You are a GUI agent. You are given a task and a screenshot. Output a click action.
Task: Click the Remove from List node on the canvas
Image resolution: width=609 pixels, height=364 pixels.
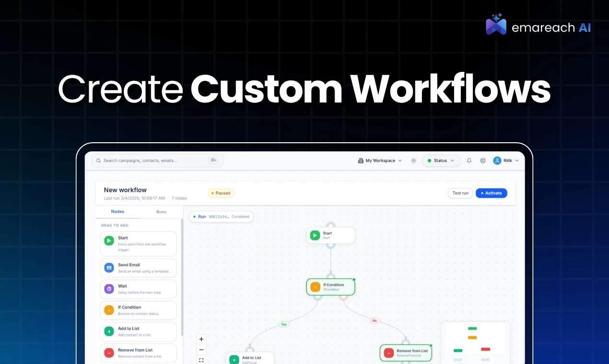tap(405, 353)
